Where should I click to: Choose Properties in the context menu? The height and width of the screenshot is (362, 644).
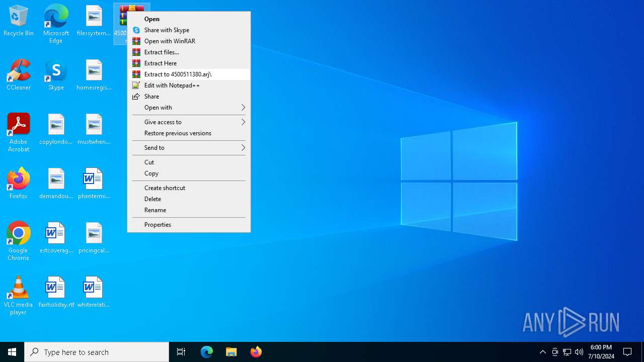point(189,225)
